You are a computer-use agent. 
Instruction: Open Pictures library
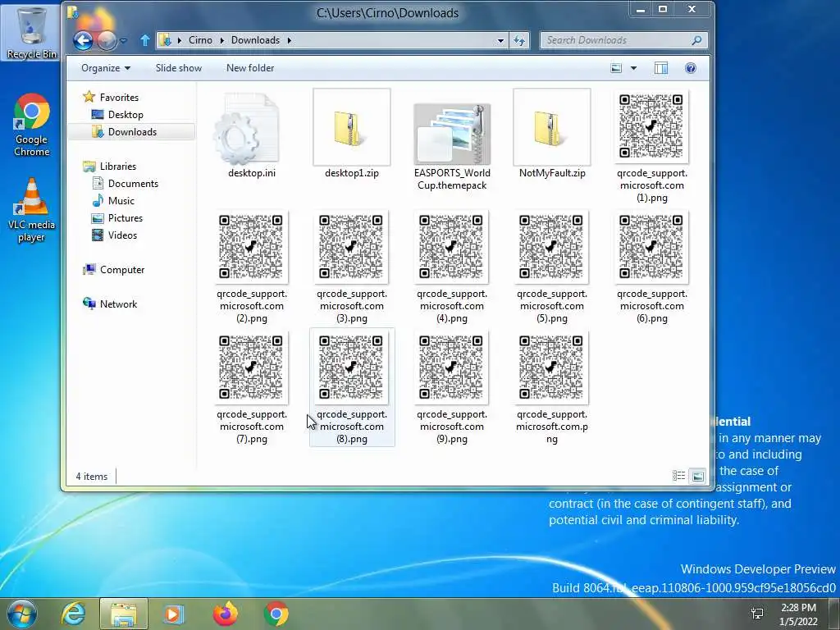[117, 218]
